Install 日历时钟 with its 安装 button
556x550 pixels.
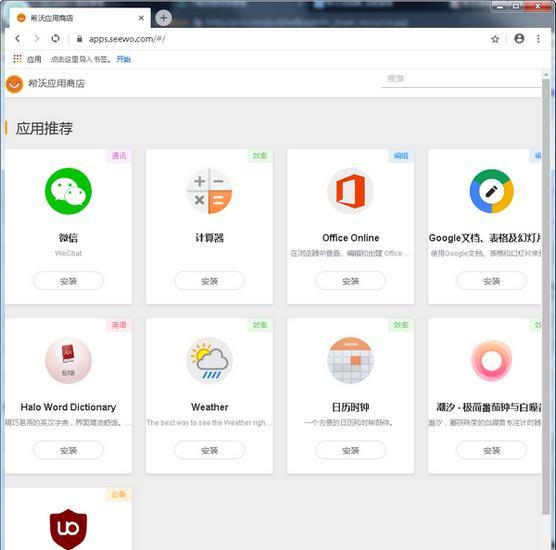pyautogui.click(x=350, y=450)
